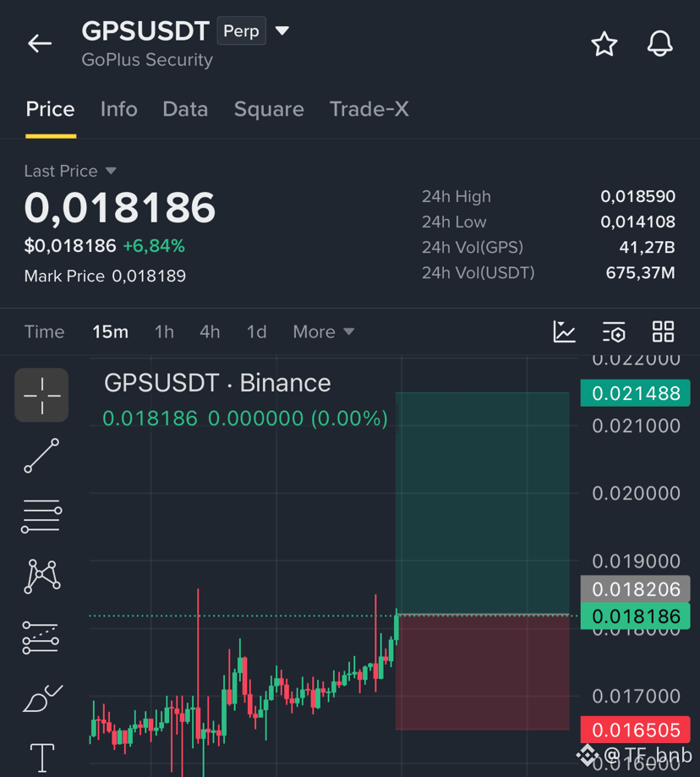700x777 pixels.
Task: Select the 1h interval
Action: 164,331
